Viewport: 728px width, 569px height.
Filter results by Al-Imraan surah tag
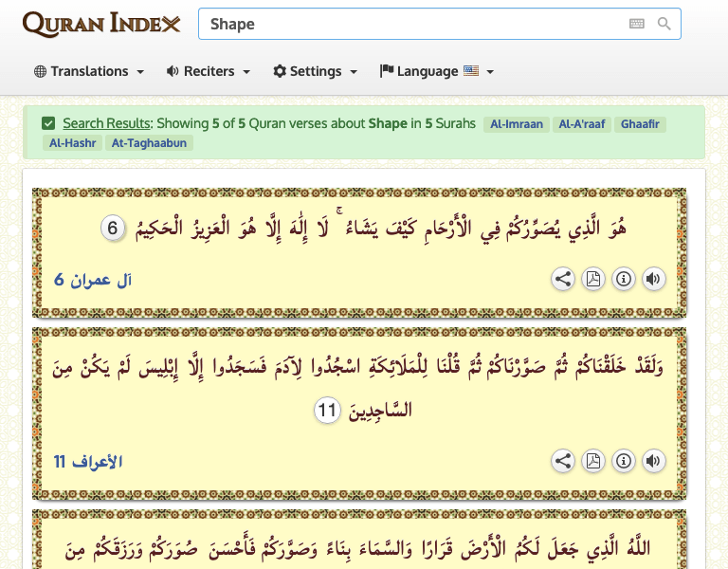click(515, 124)
